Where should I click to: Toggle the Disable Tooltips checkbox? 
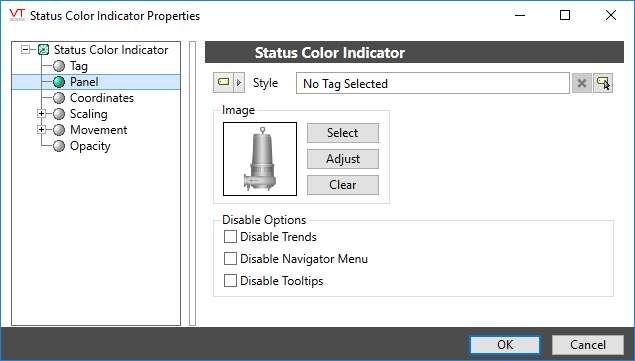pyautogui.click(x=230, y=280)
